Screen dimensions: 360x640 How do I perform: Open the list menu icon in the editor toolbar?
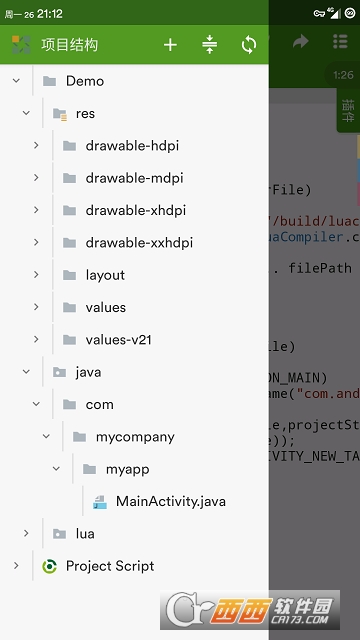point(340,41)
